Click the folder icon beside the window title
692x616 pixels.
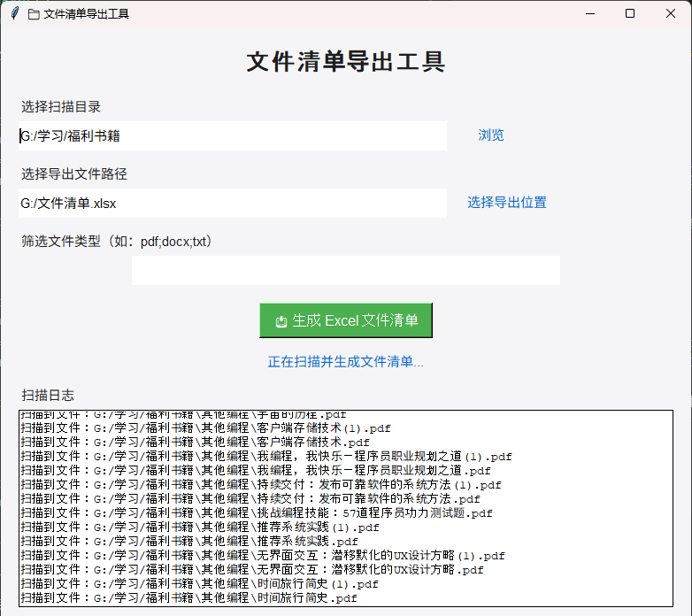pyautogui.click(x=34, y=14)
